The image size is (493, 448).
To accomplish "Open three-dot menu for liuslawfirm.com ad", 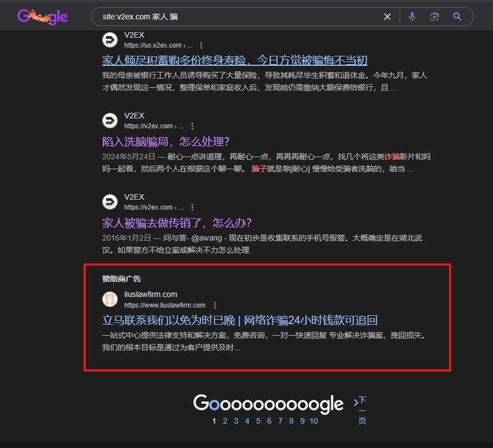I will pos(215,305).
